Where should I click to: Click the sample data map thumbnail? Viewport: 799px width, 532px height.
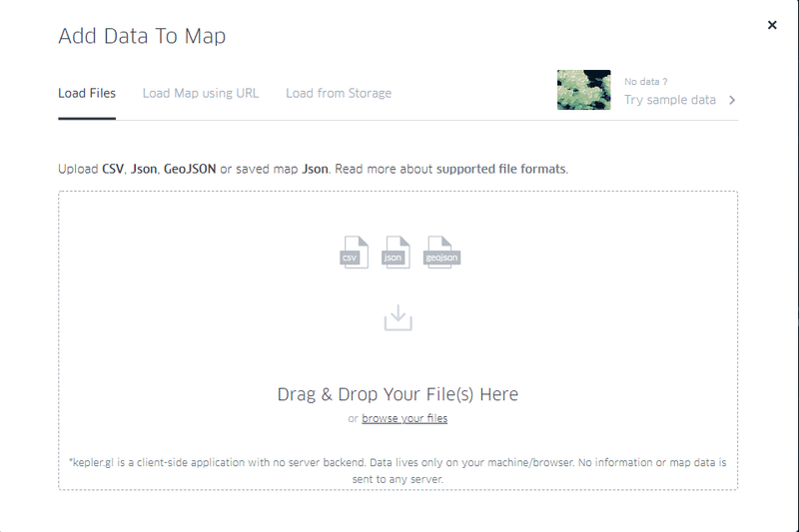coord(583,90)
